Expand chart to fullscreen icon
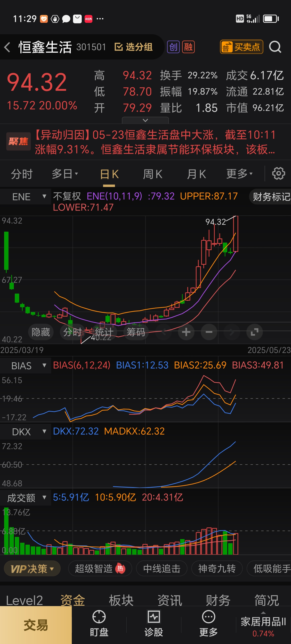 pyautogui.click(x=255, y=332)
